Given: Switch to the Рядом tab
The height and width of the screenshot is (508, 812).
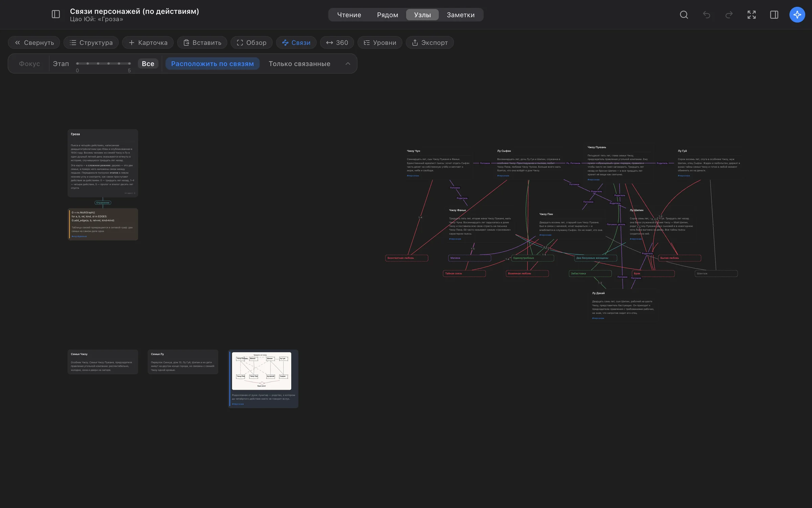Looking at the screenshot, I should (x=387, y=15).
